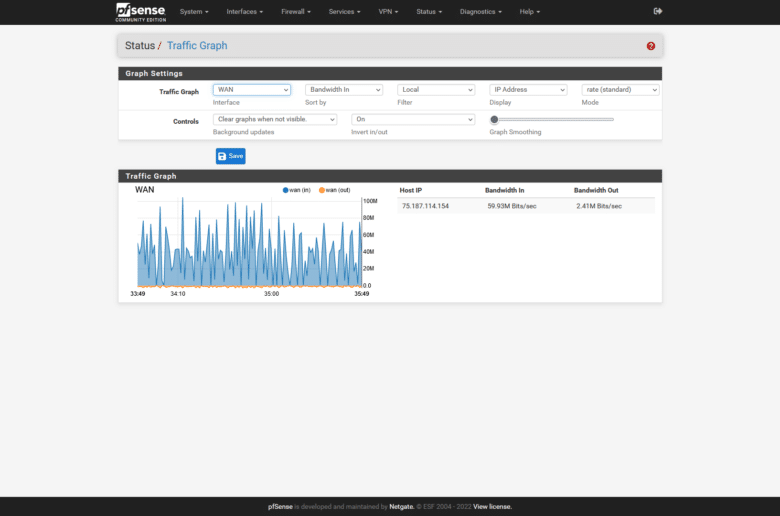This screenshot has width=780, height=516.
Task: Click the WAN title above the graph
Action: [x=145, y=190]
